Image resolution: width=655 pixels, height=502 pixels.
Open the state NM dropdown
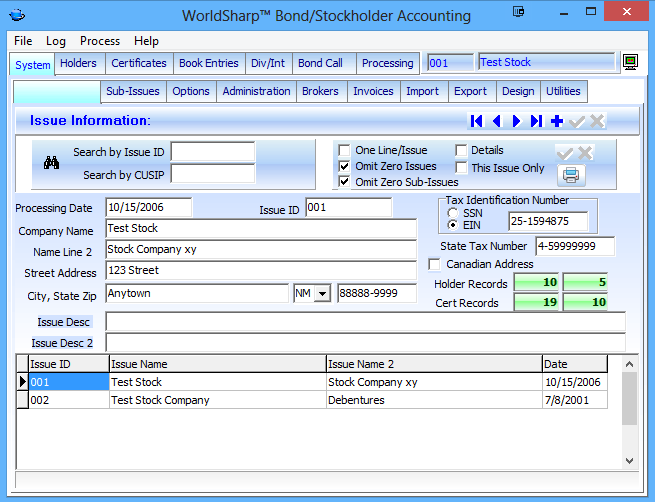(322, 294)
